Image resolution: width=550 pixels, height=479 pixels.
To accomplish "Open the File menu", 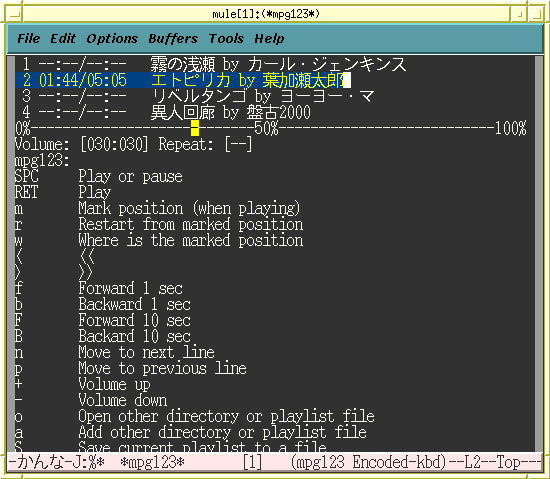I will (x=29, y=39).
